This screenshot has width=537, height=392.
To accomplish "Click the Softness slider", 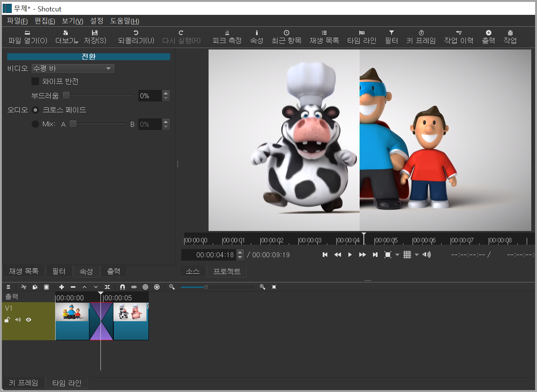I will tap(99, 96).
